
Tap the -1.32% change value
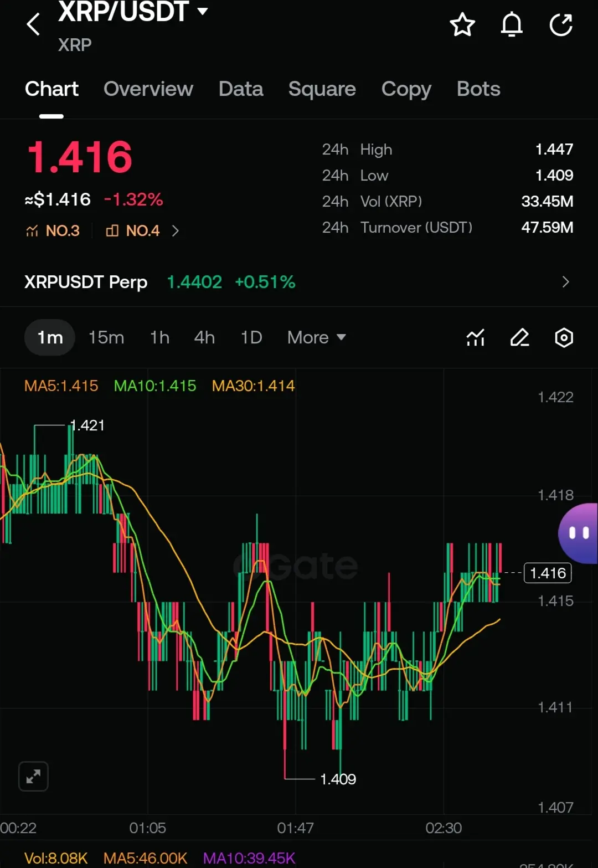click(x=133, y=199)
